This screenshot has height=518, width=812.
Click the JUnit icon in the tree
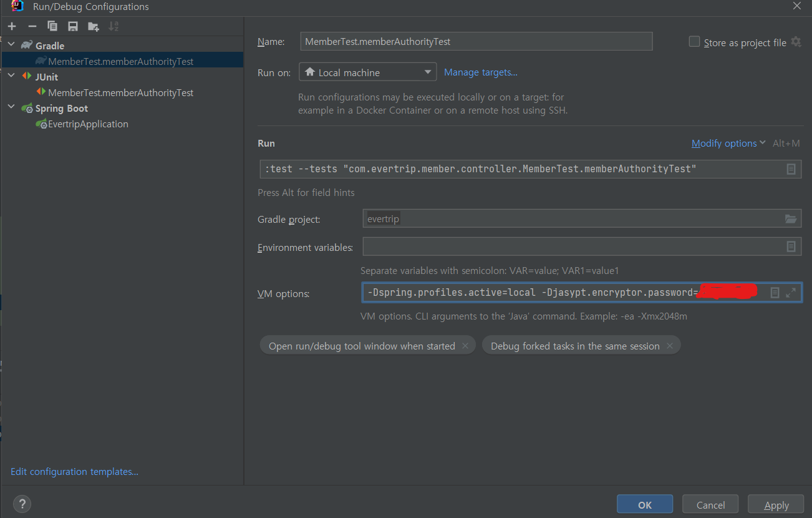[x=27, y=77]
